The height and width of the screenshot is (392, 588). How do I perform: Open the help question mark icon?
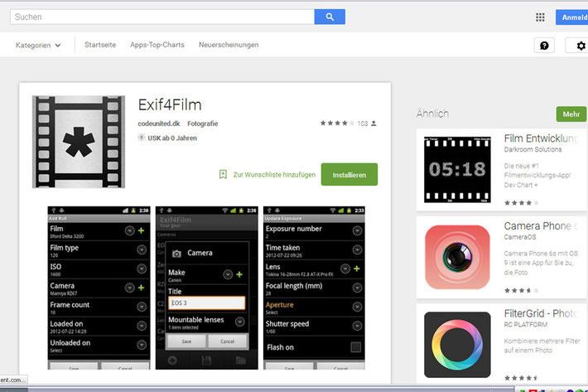(x=544, y=46)
